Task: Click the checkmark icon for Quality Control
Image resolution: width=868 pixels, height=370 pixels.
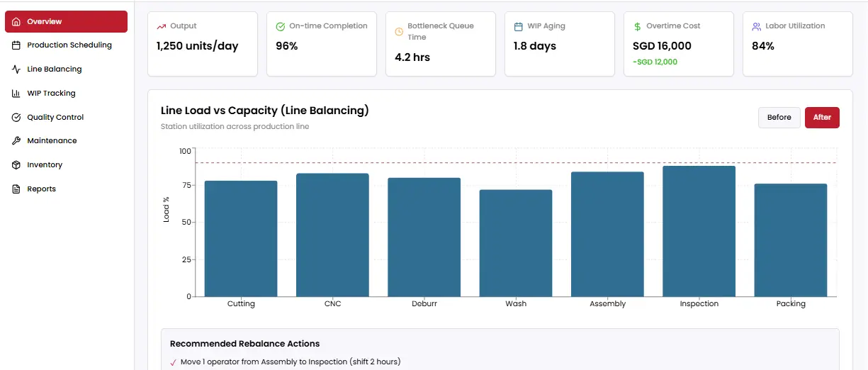Action: coord(16,118)
